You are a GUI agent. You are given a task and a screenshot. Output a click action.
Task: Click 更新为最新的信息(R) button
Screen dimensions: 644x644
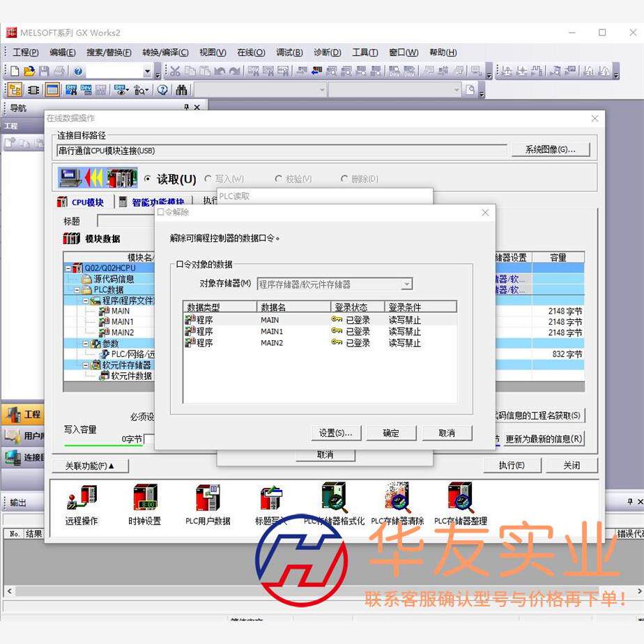point(544,438)
